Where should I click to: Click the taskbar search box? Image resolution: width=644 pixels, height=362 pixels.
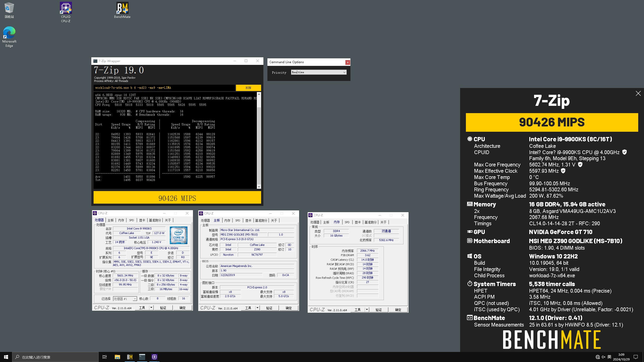[x=55, y=357]
